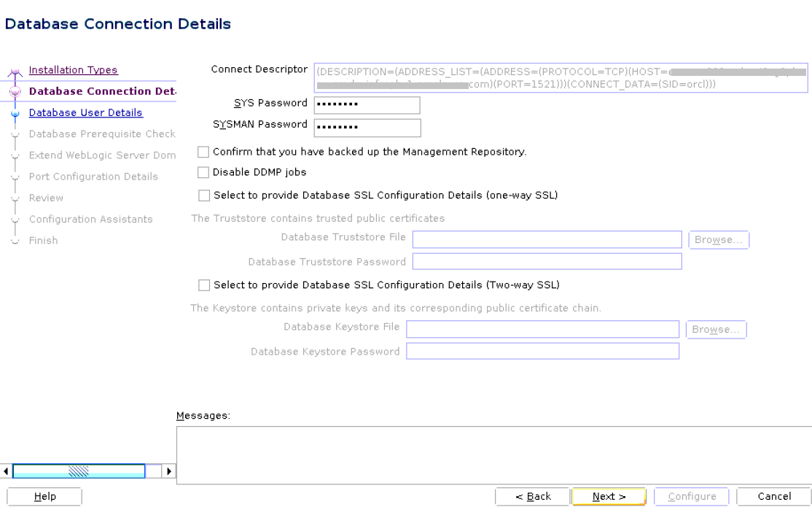The height and width of the screenshot is (510, 812).
Task: Click the Configuration Assistants step icon
Action: point(15,218)
